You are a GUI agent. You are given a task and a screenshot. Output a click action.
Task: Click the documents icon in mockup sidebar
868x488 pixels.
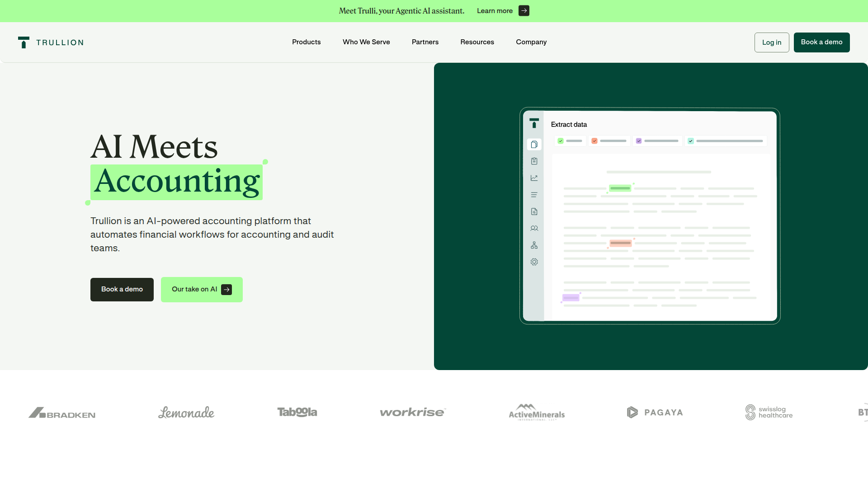click(534, 145)
